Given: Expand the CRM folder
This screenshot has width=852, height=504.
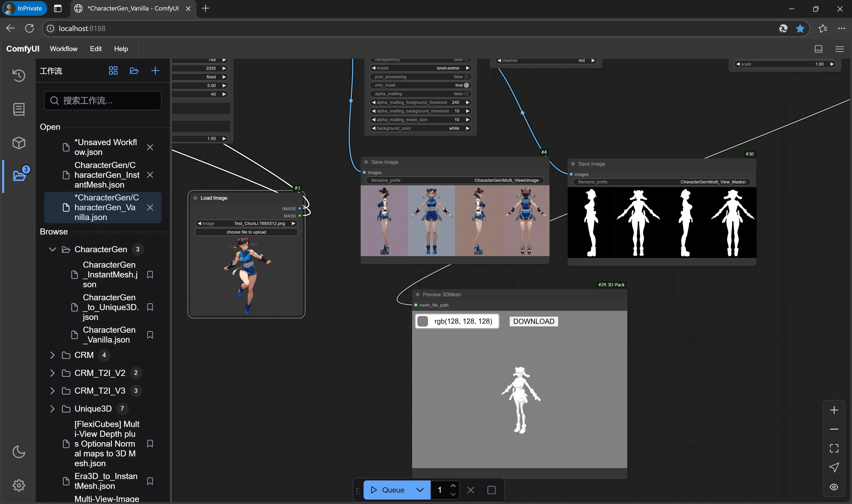Looking at the screenshot, I should tap(52, 355).
